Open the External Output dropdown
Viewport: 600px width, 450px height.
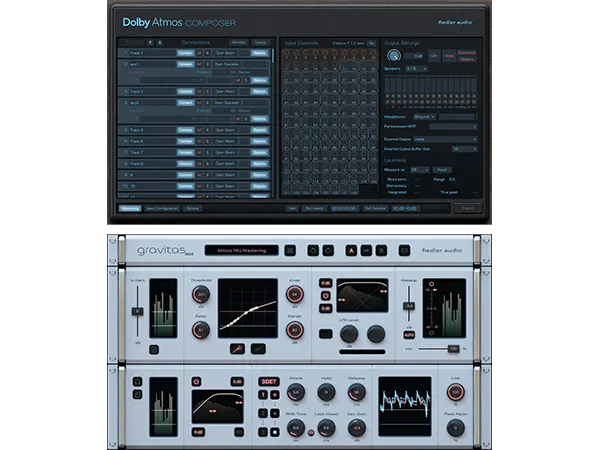click(x=445, y=139)
